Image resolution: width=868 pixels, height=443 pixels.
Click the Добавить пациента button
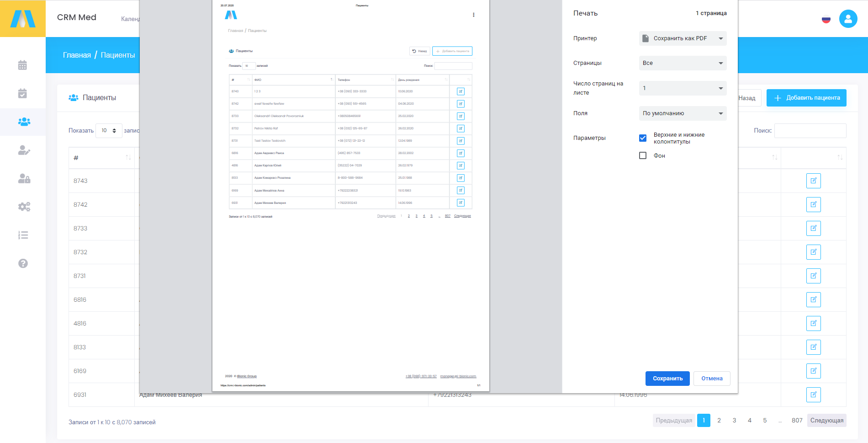pyautogui.click(x=806, y=98)
